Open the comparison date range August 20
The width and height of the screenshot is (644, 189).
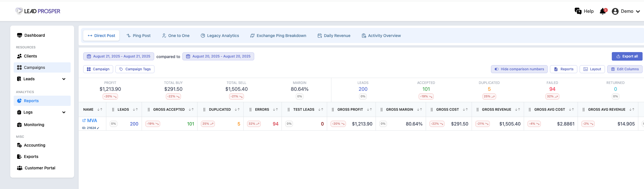tap(218, 56)
